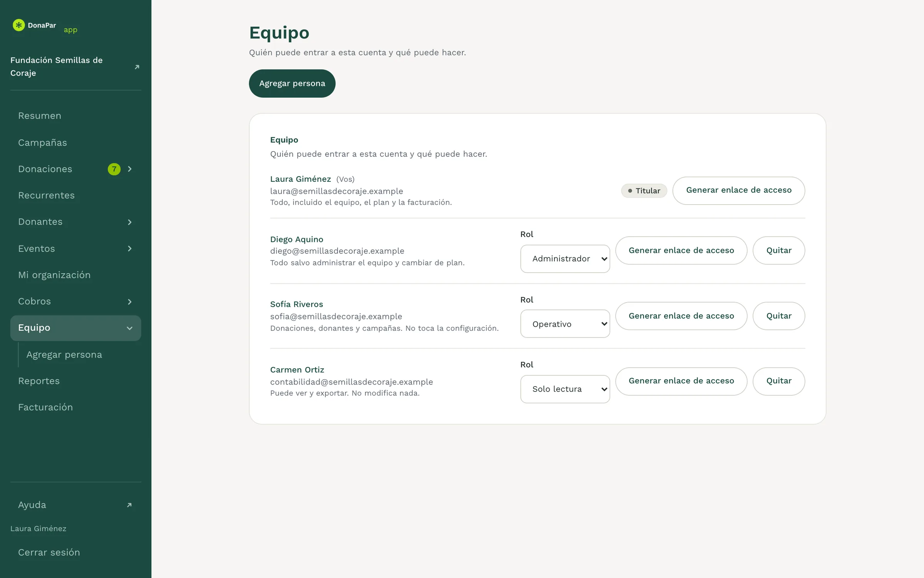Open Recurrentes in the sidebar
Viewport: 924px width, 578px height.
click(75, 195)
